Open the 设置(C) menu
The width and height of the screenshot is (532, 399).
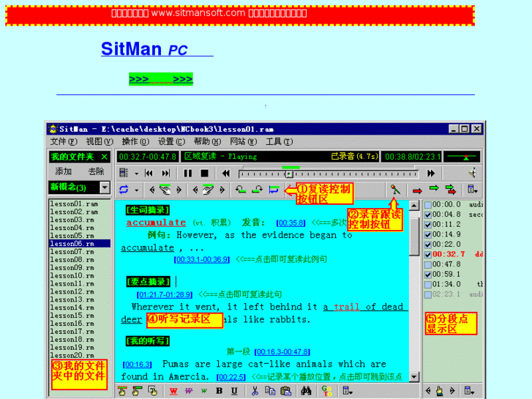[x=171, y=141]
